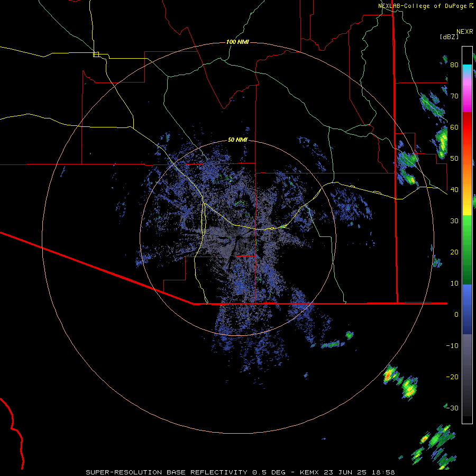Click the 100 NMI range ring label

pos(237,42)
